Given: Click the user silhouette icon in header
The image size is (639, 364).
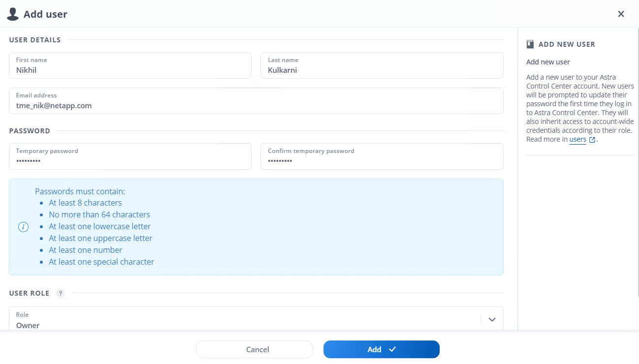Looking at the screenshot, I should 13,14.
